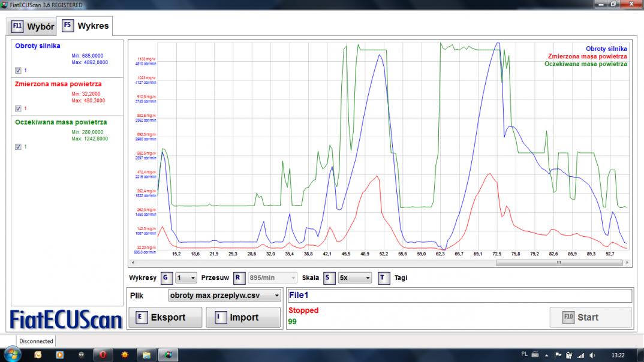The height and width of the screenshot is (362, 644).
Task: Click the network signal tray icon
Action: click(x=581, y=355)
